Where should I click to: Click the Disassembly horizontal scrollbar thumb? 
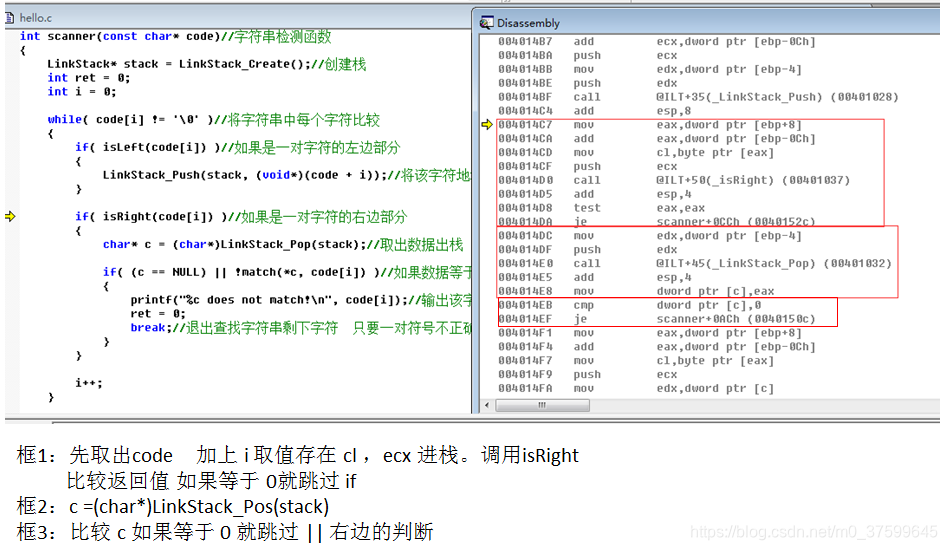[542, 405]
